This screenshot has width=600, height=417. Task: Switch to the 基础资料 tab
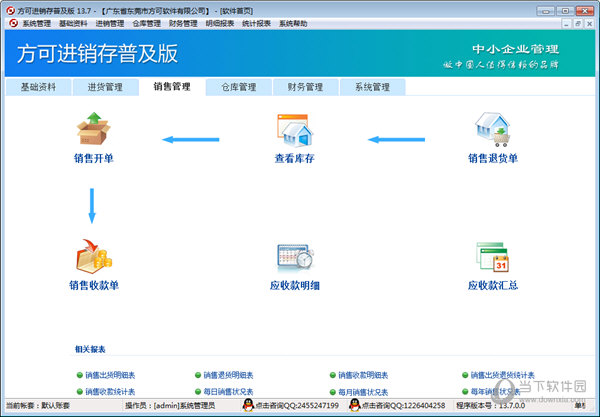pyautogui.click(x=38, y=87)
